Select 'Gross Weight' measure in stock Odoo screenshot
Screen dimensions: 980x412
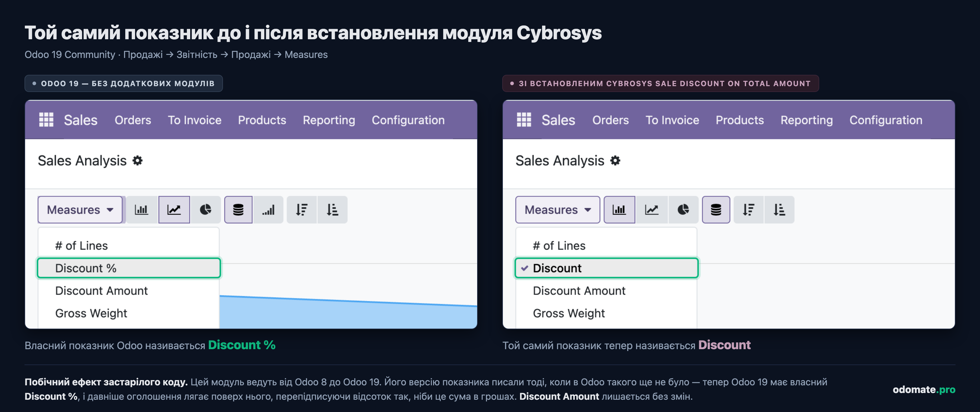[x=129, y=313]
